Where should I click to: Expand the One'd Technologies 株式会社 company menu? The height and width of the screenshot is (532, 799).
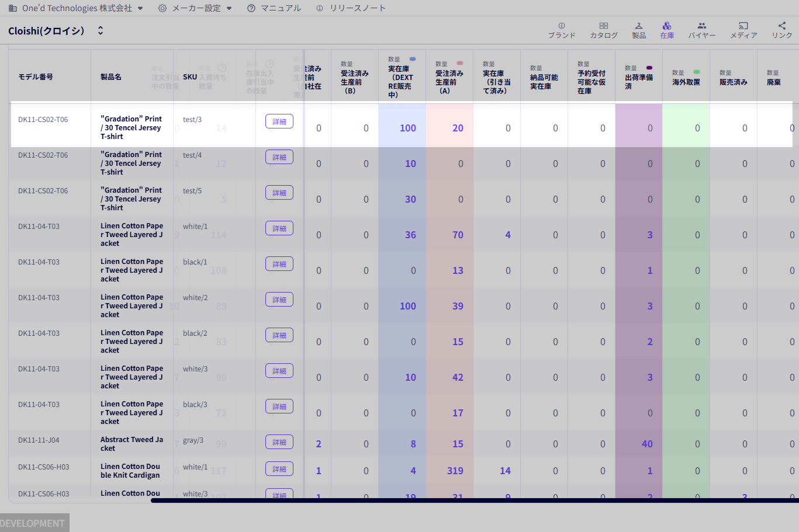click(x=76, y=8)
